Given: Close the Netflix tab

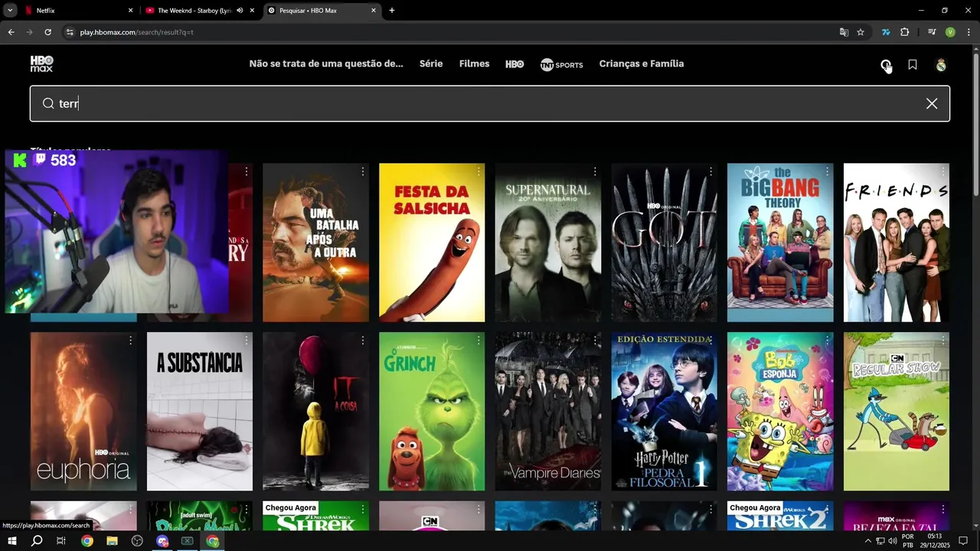Looking at the screenshot, I should pyautogui.click(x=130, y=11).
